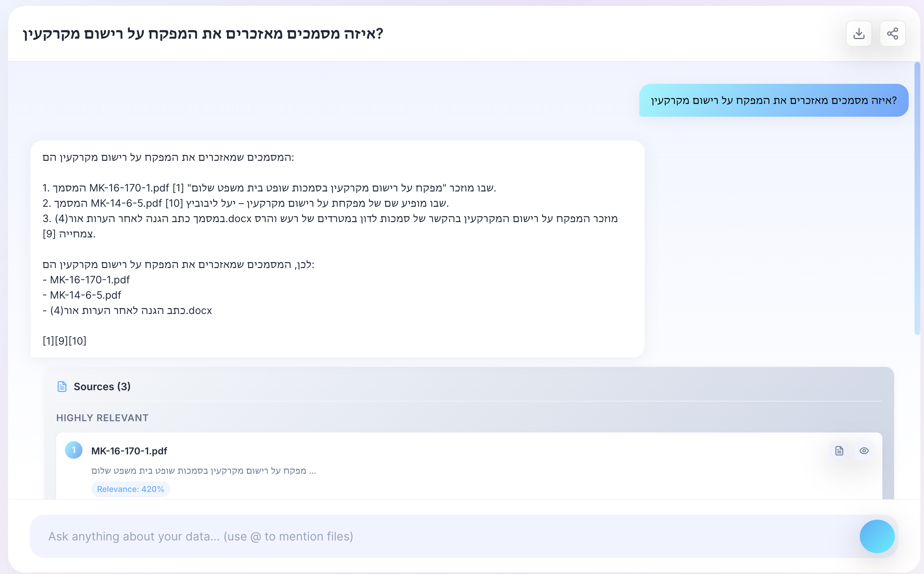Image resolution: width=924 pixels, height=574 pixels.
Task: Open document icon on MK-16-170-1.pdf source card
Action: pos(839,451)
